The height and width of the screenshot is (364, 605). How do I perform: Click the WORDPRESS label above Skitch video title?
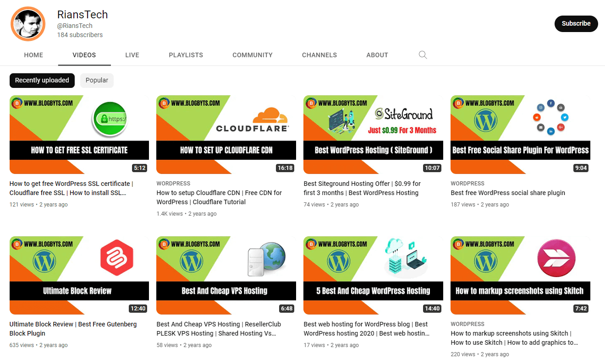(x=467, y=324)
